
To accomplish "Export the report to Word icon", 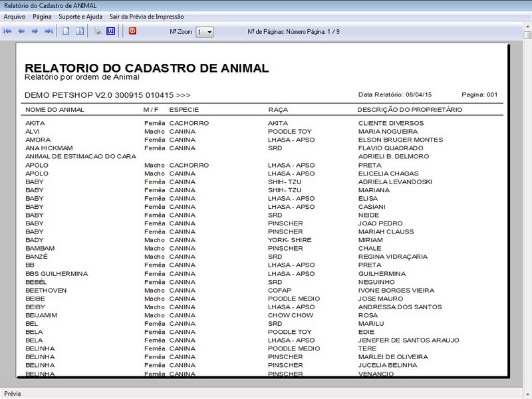I will [110, 31].
